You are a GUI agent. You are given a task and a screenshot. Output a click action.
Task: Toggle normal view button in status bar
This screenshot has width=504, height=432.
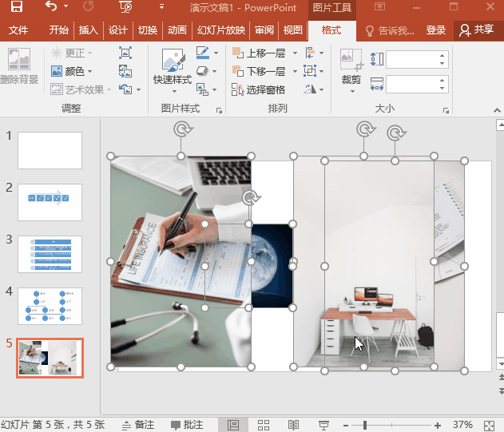click(x=233, y=425)
